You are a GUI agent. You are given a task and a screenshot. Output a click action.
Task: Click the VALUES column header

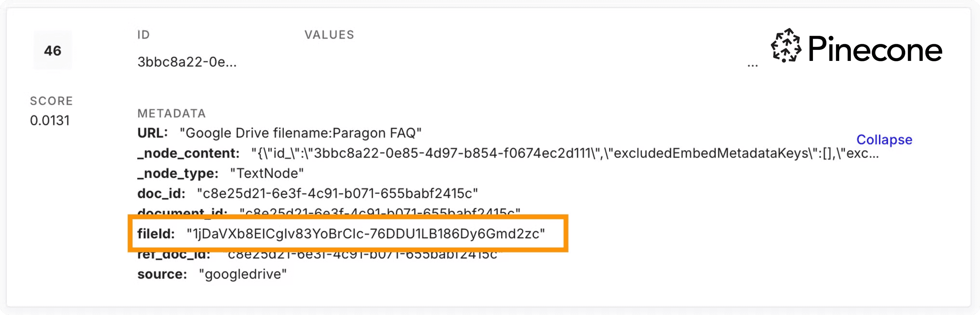click(x=329, y=35)
